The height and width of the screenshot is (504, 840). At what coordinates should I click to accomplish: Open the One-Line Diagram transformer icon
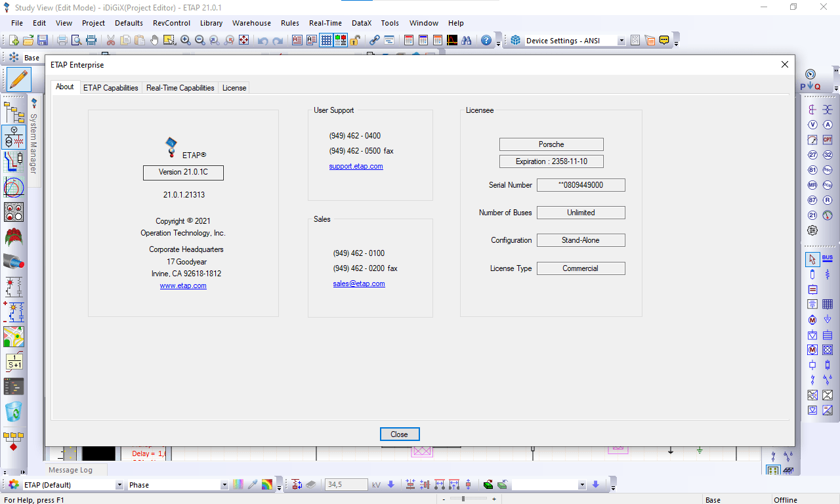(14, 138)
